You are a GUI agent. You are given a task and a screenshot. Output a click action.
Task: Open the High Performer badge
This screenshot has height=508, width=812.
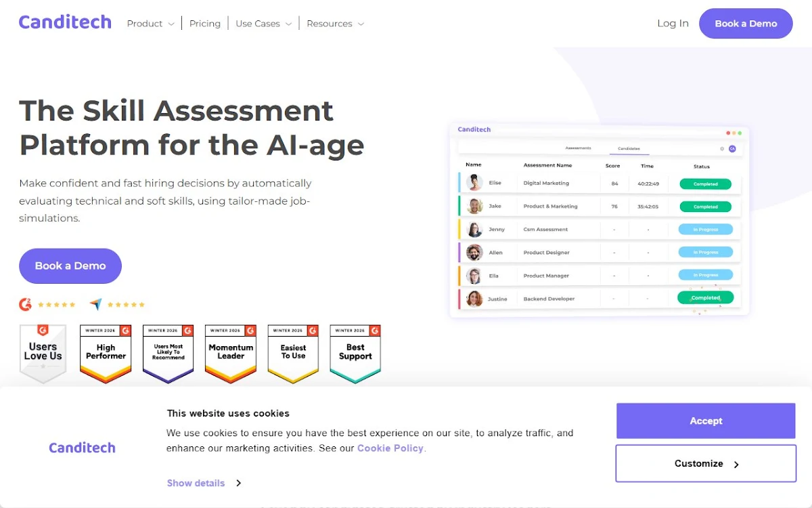(x=106, y=354)
